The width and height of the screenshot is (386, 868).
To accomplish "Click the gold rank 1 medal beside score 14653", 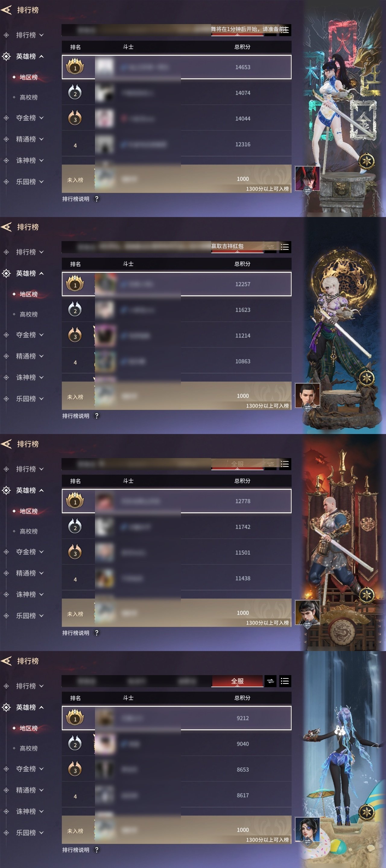I will (75, 67).
